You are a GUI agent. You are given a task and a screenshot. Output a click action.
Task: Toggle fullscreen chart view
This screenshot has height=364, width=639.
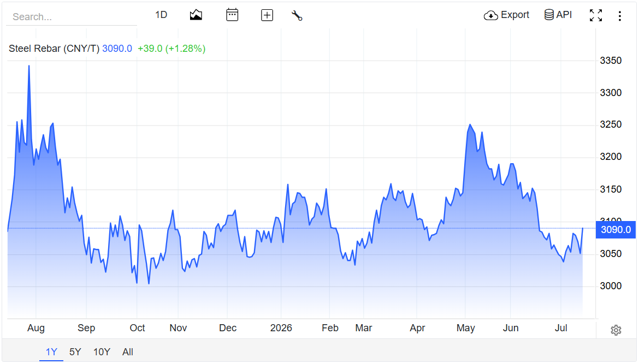click(x=595, y=15)
